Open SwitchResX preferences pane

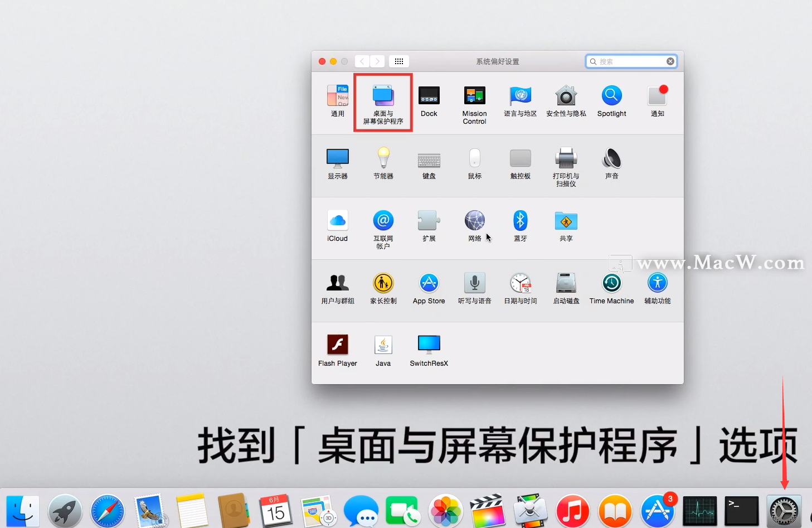tap(429, 350)
